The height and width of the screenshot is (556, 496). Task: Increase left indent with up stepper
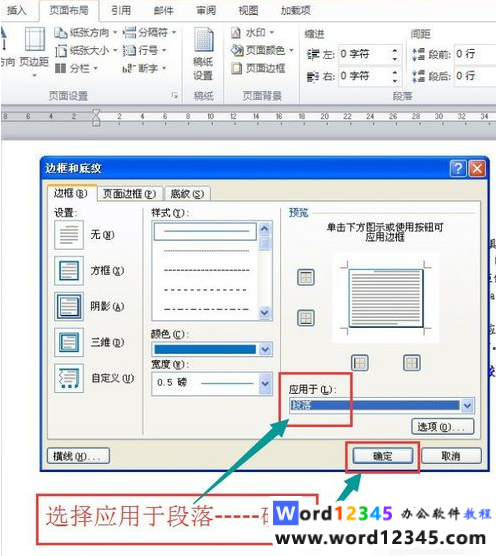395,50
